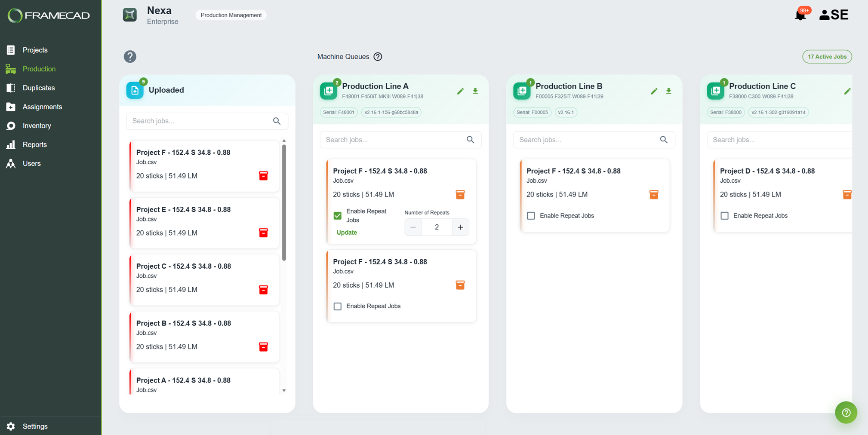Click download icon on Production Line B
Viewport: 868px width, 435px height.
tap(669, 91)
